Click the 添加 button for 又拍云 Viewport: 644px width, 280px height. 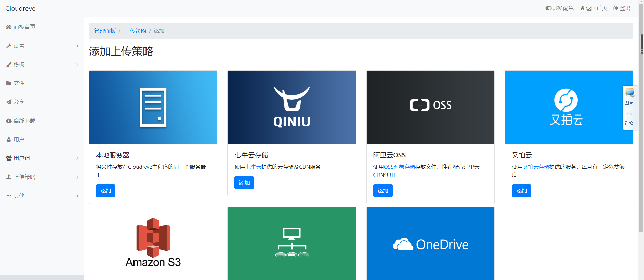522,191
